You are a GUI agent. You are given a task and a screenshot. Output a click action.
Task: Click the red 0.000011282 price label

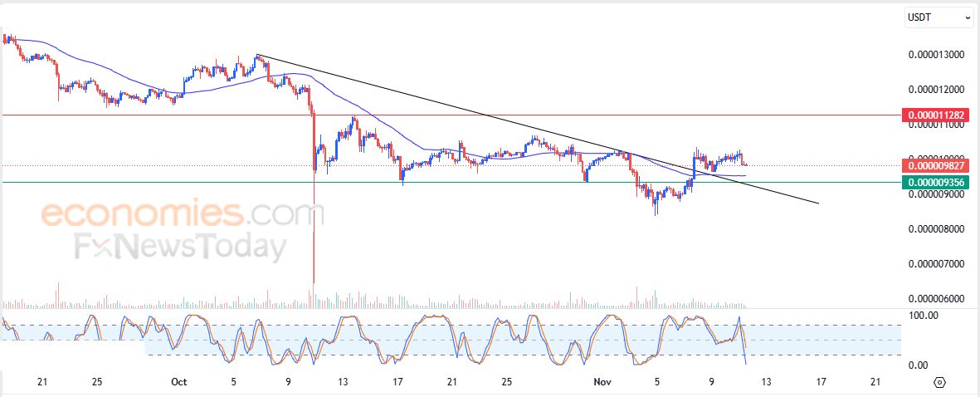click(935, 115)
